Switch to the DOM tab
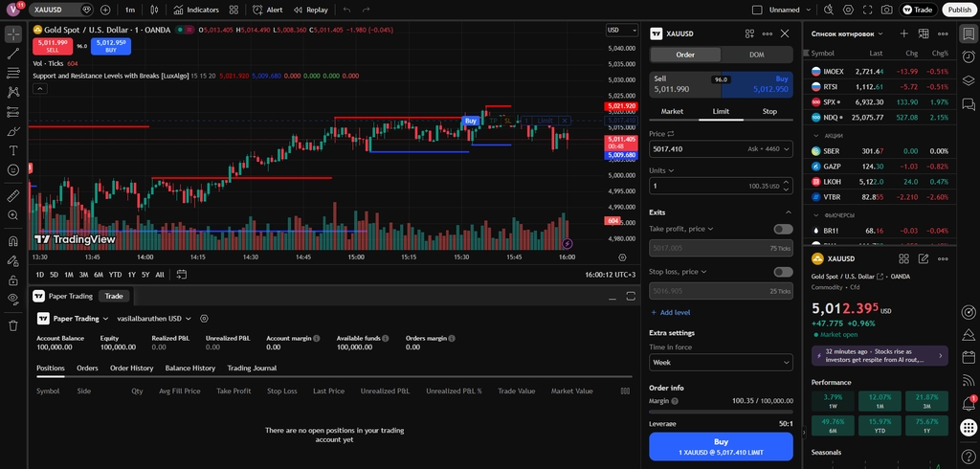This screenshot has width=980, height=469. pyautogui.click(x=756, y=55)
